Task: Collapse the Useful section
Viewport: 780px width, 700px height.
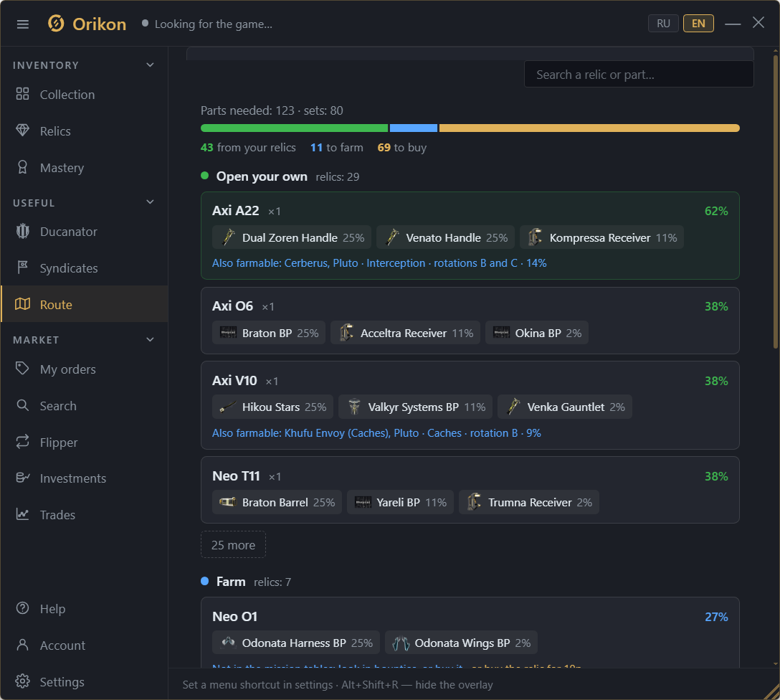Action: pyautogui.click(x=150, y=202)
